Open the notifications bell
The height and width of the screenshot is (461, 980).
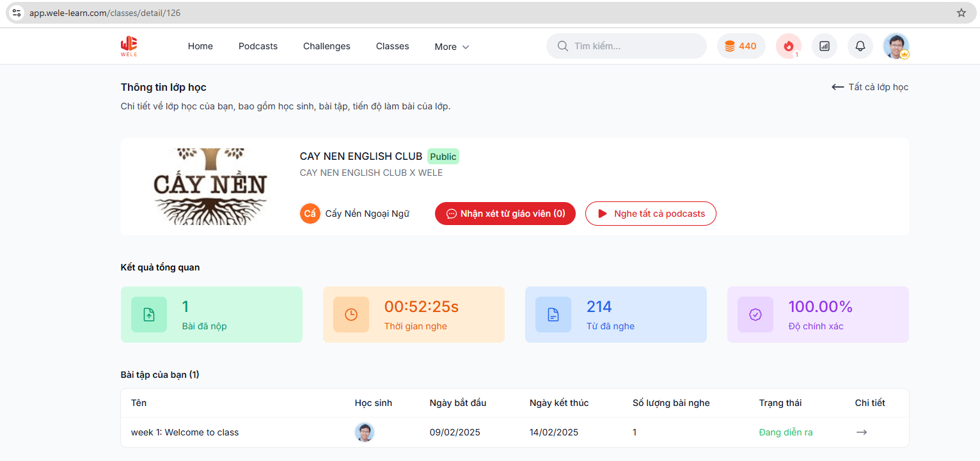(x=860, y=46)
